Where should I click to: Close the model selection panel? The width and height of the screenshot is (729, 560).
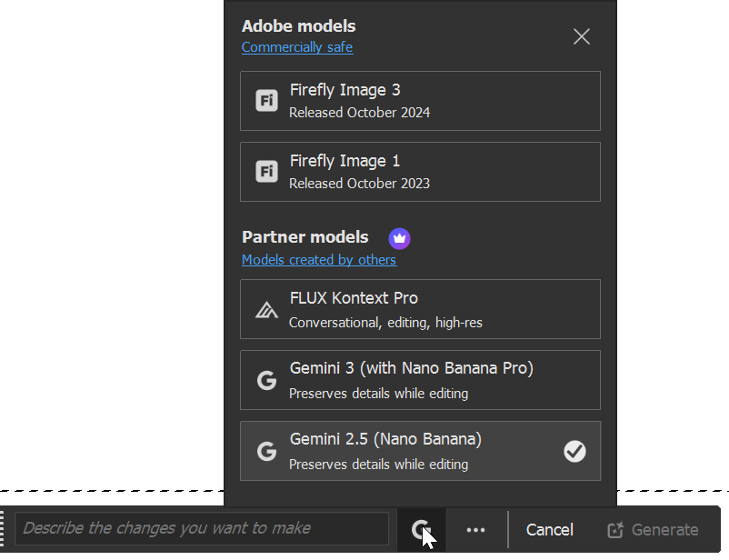[582, 36]
